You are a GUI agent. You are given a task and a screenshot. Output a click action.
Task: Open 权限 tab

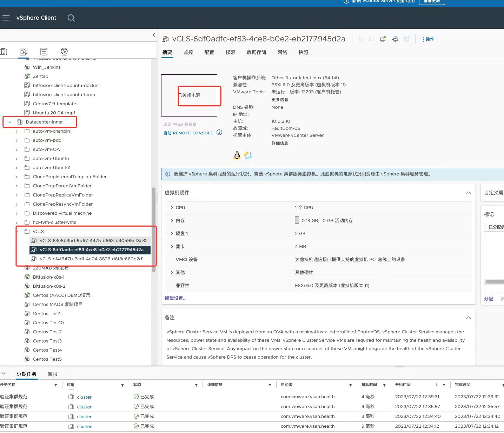230,52
